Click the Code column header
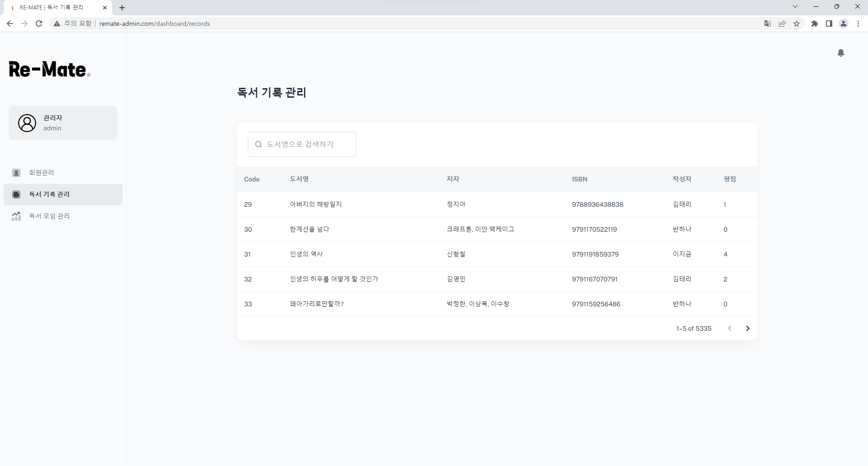Image resolution: width=868 pixels, height=466 pixels. 252,179
